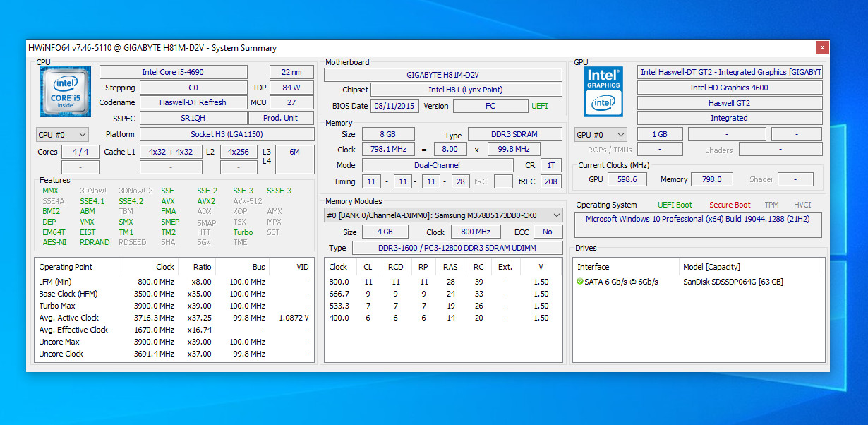This screenshot has height=425, width=868.
Task: Open the CPU #0 selector dropdown
Action: (x=62, y=134)
